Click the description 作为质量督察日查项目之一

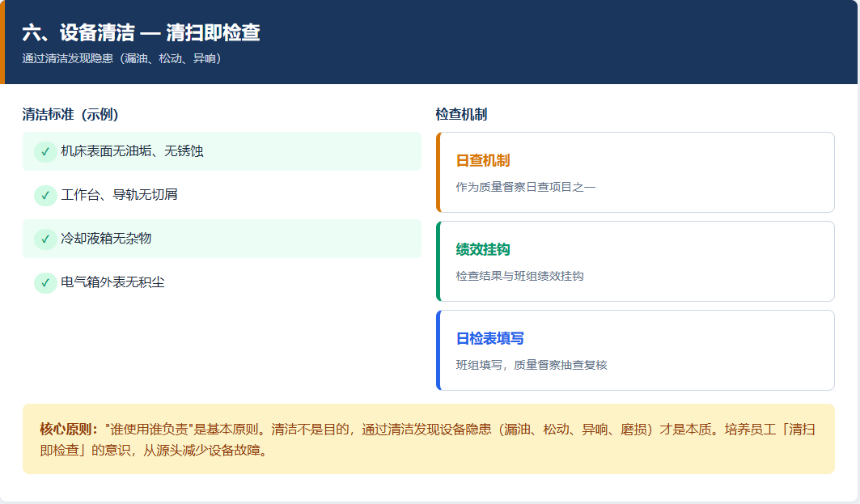click(x=525, y=187)
